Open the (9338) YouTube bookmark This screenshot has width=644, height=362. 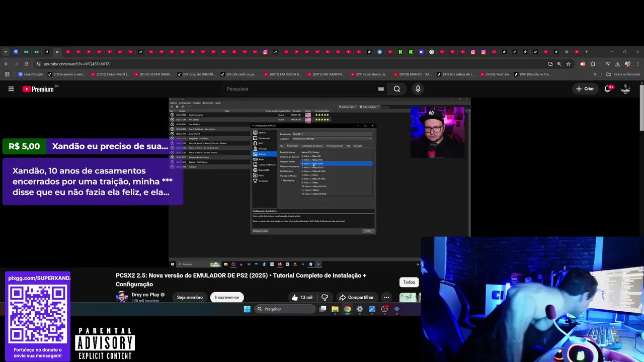(495, 74)
